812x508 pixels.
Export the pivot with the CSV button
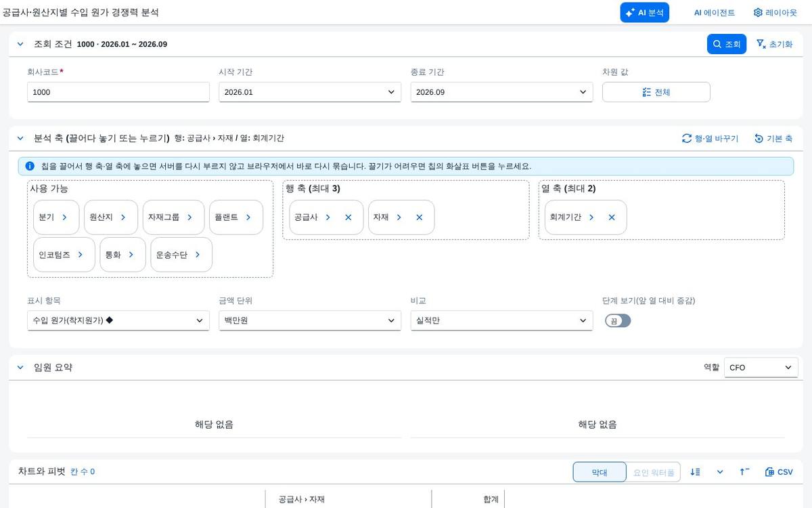click(x=779, y=472)
